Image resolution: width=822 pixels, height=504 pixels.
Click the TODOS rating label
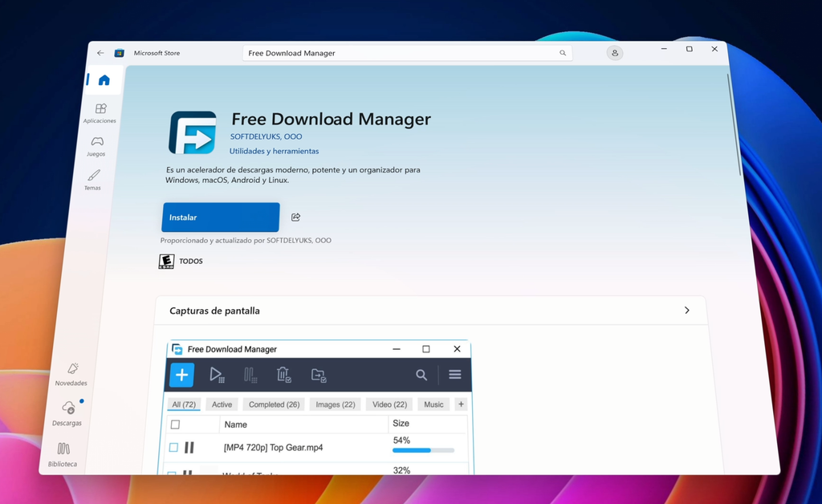click(x=191, y=262)
